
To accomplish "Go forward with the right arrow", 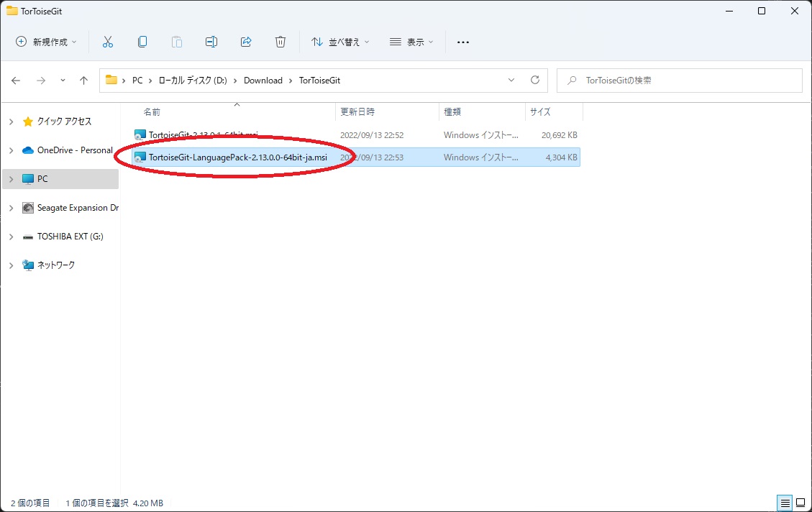I will click(41, 81).
